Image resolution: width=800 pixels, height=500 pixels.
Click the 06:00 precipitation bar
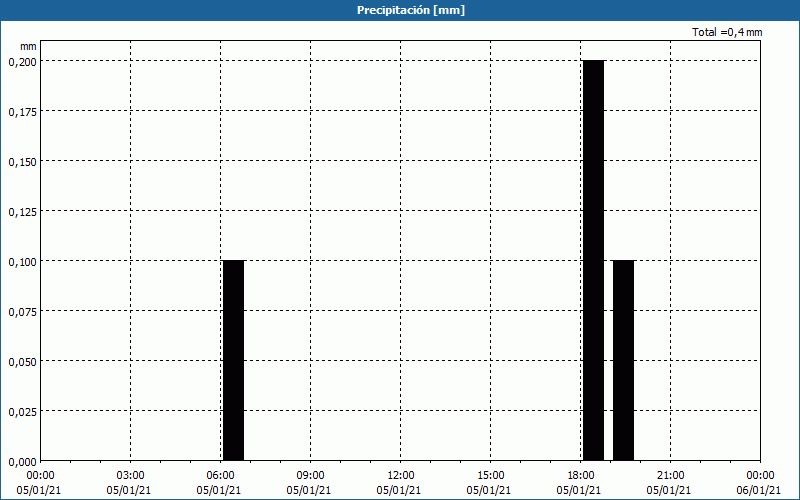(234, 361)
